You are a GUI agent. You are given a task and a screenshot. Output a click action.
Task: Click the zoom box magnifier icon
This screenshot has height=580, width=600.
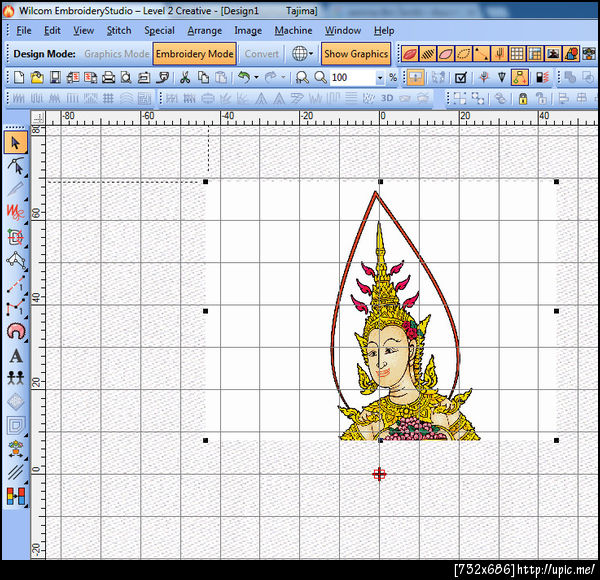(302, 78)
